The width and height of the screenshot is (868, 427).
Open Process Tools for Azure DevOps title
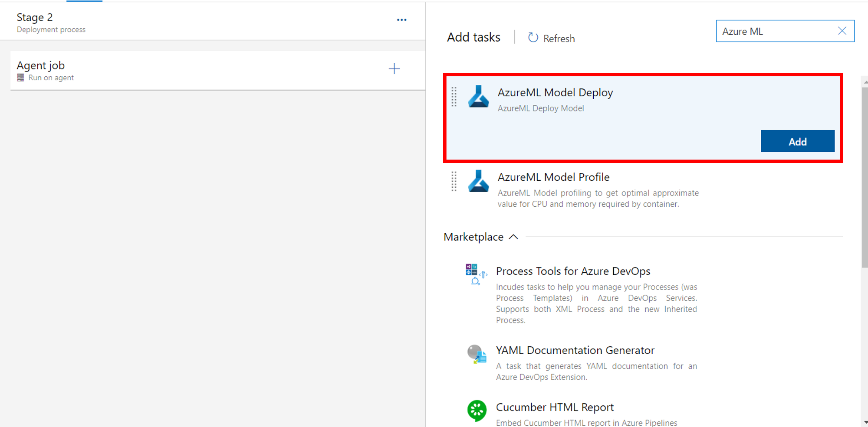[573, 271]
